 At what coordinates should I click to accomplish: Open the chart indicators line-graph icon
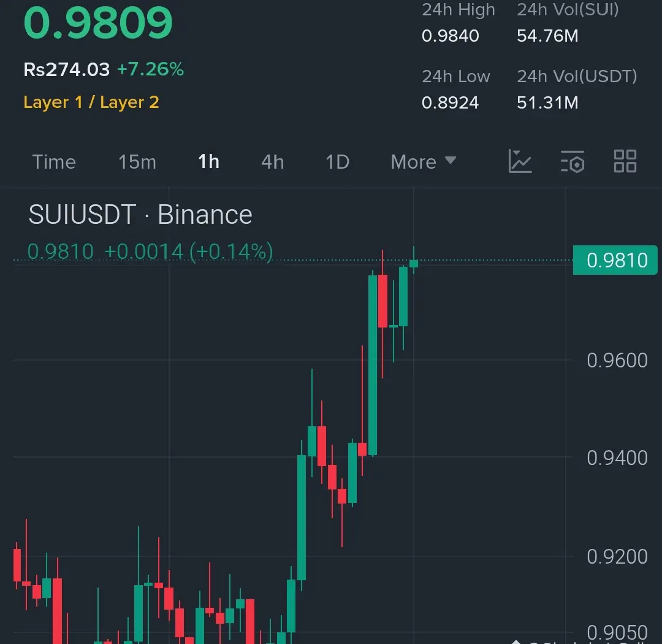(520, 161)
